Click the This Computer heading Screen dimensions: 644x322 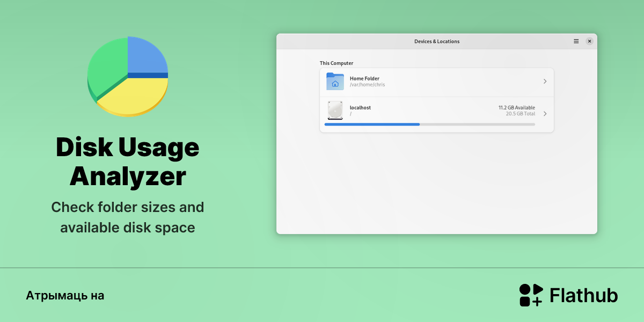(336, 63)
